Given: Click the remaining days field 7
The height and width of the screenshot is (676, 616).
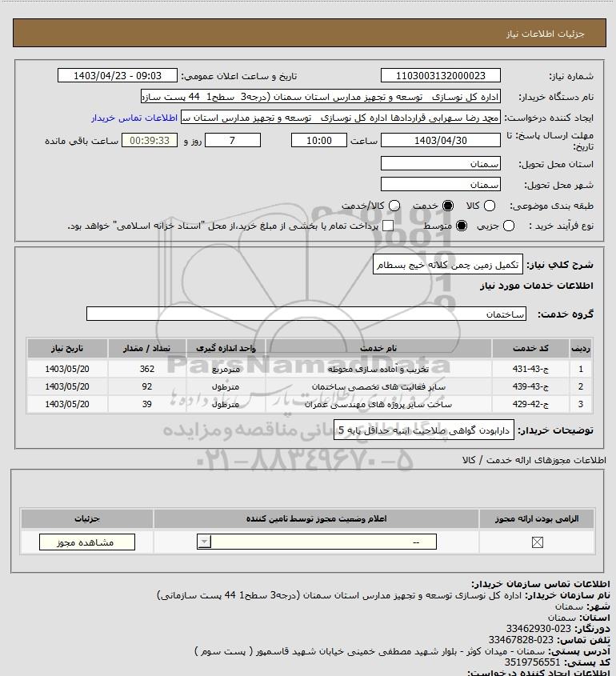Looking at the screenshot, I should [x=232, y=140].
